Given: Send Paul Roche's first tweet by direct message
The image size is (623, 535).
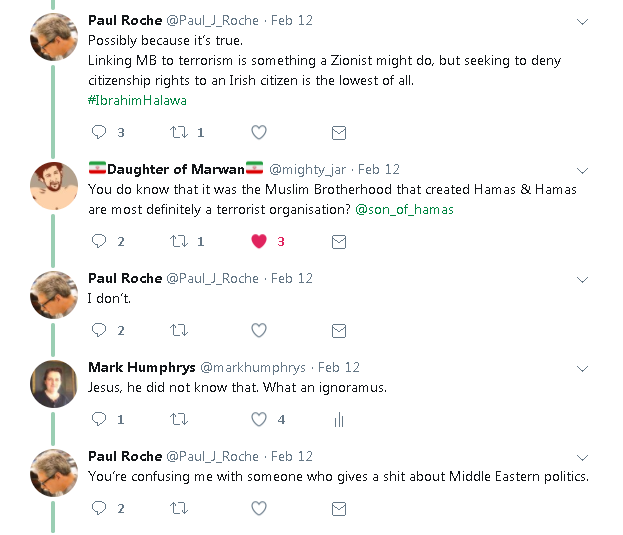Looking at the screenshot, I should (339, 132).
